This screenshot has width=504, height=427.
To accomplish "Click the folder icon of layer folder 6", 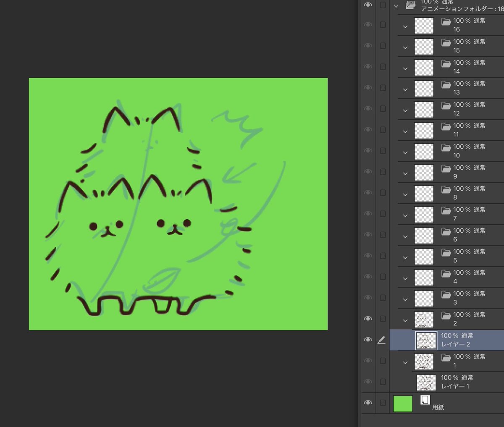I will 446,231.
